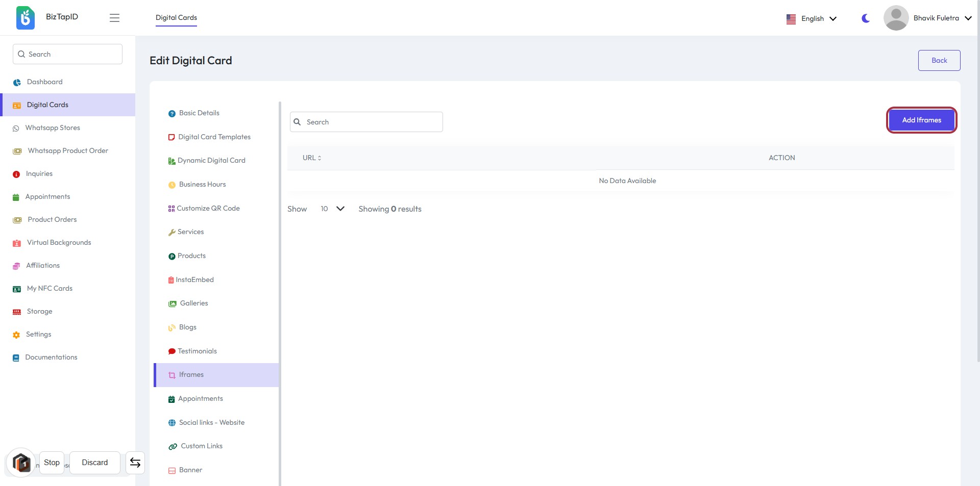This screenshot has width=980, height=486.
Task: Click the Galleries image icon
Action: click(173, 303)
